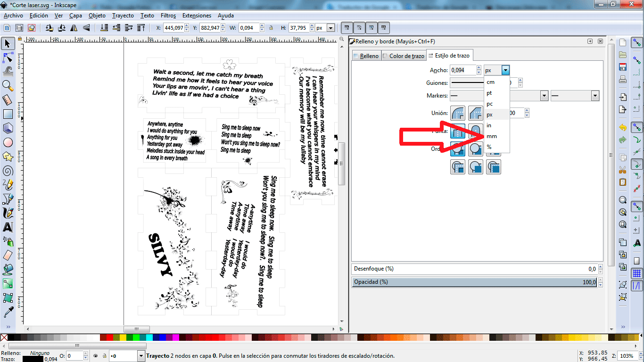The width and height of the screenshot is (644, 362).
Task: Click the X coordinate input field
Action: coord(173,28)
